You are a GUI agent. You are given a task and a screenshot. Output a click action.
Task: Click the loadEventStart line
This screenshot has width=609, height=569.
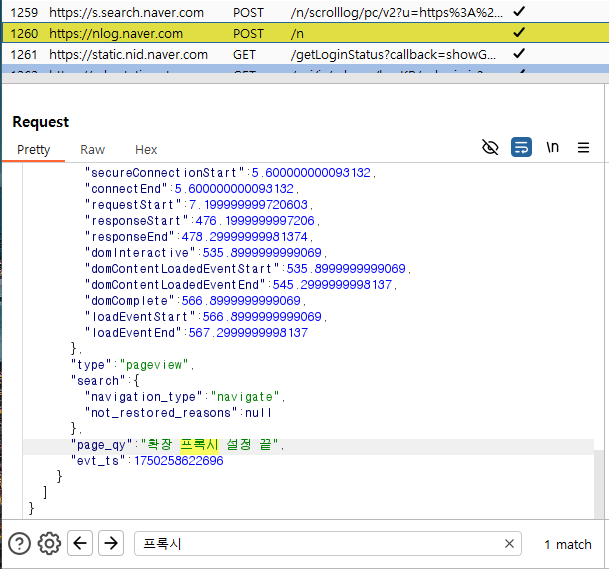click(x=206, y=317)
